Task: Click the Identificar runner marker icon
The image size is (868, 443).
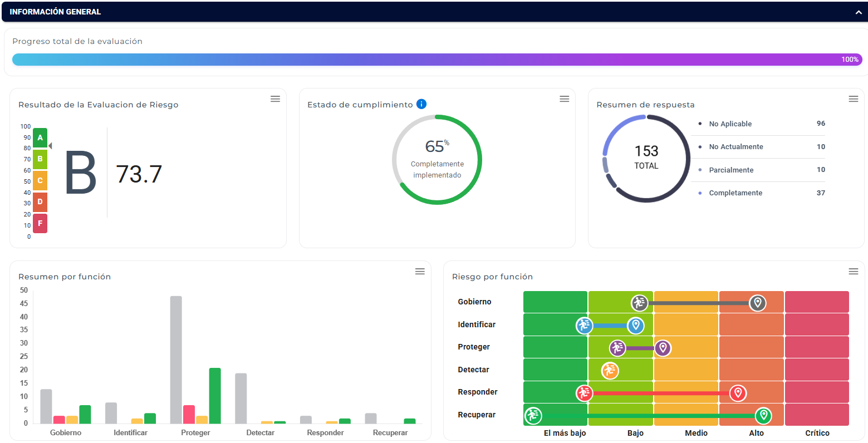Action: pos(584,326)
